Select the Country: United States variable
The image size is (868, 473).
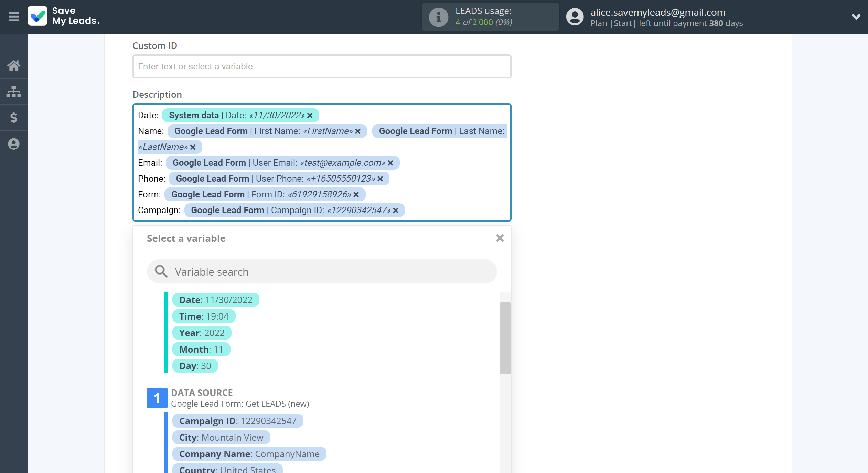coord(227,469)
